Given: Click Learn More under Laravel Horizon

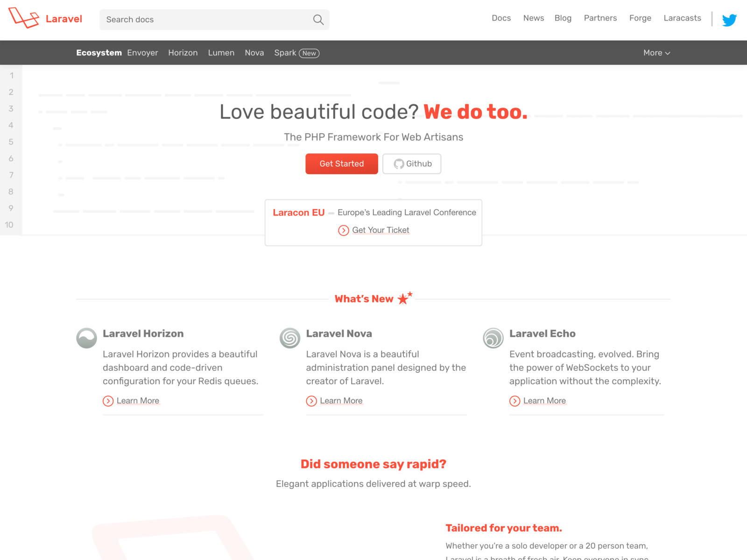Looking at the screenshot, I should point(138,401).
